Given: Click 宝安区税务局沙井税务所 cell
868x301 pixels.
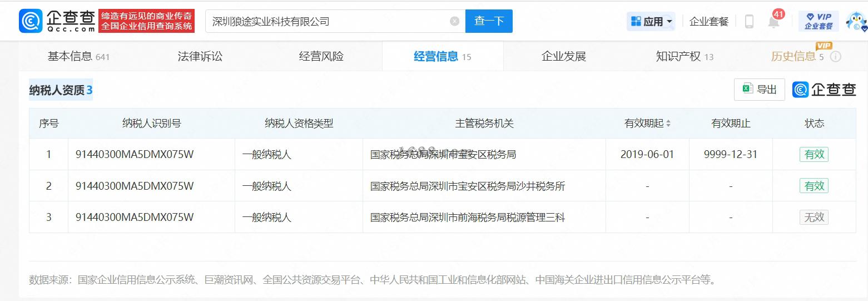Looking at the screenshot, I should (468, 186).
